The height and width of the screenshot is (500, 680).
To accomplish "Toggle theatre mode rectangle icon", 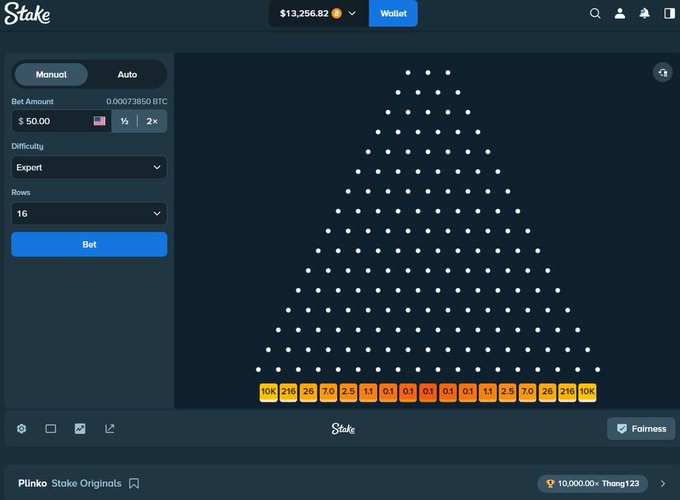I will click(x=51, y=428).
